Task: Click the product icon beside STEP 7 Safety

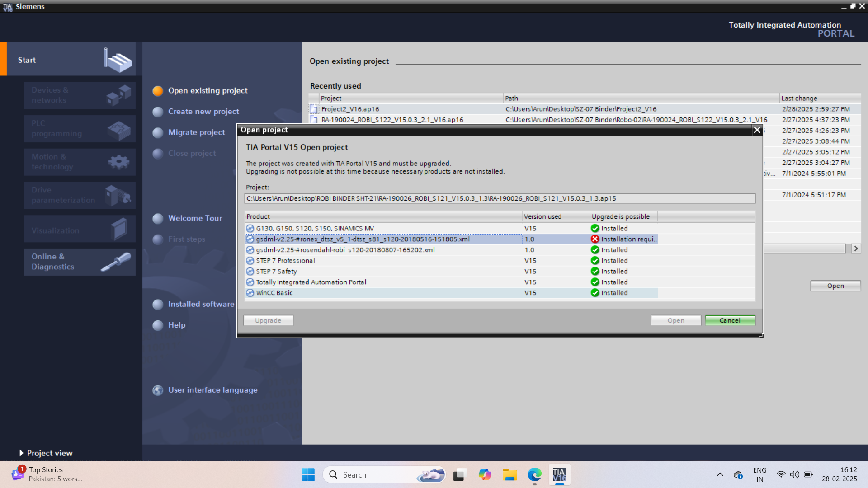Action: 250,272
